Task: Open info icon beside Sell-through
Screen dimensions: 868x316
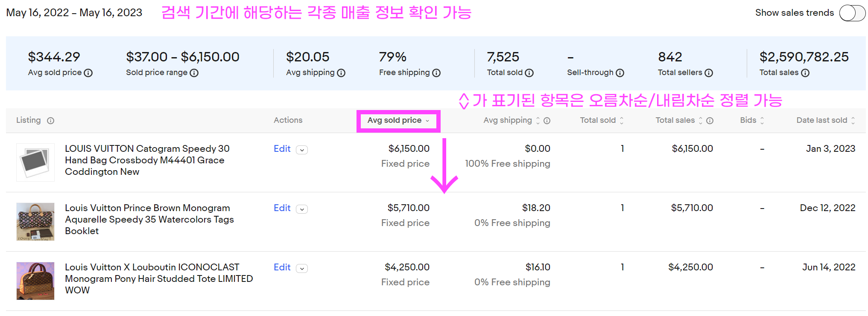Action: coord(620,73)
